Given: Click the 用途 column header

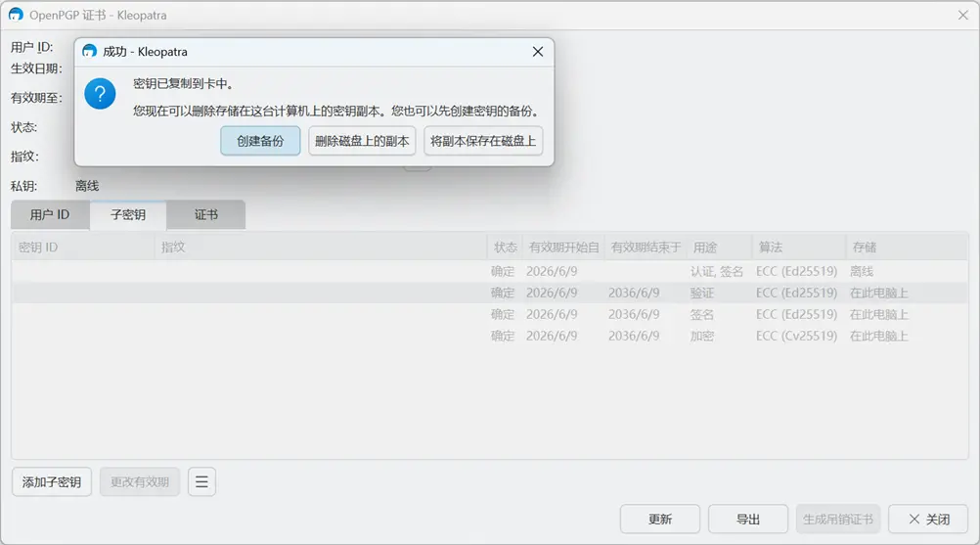Looking at the screenshot, I should coord(719,247).
